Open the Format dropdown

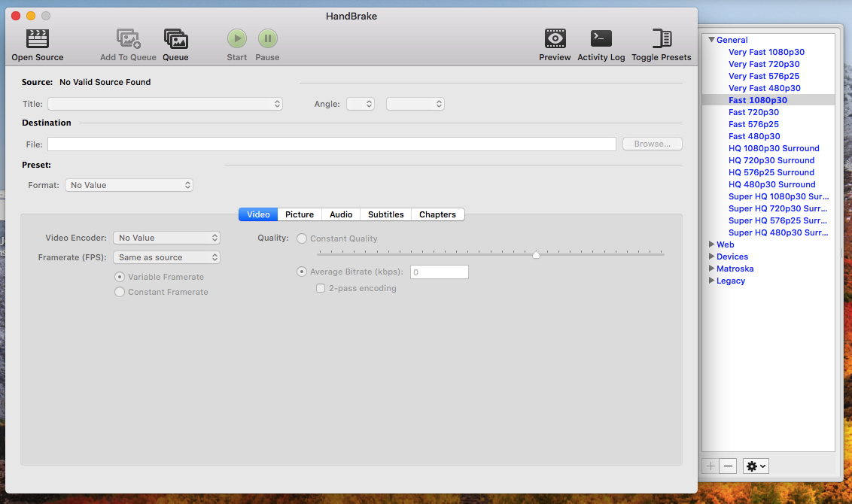[x=129, y=185]
